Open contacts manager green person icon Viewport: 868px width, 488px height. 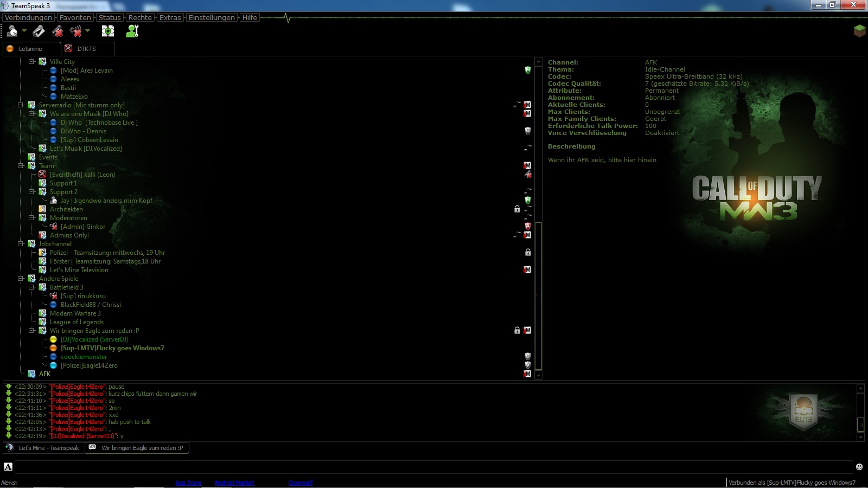click(132, 31)
